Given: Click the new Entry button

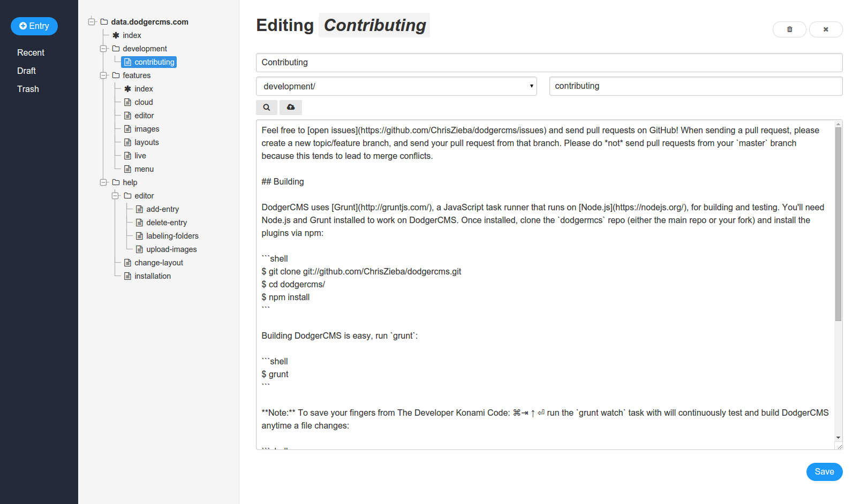Looking at the screenshot, I should [34, 26].
